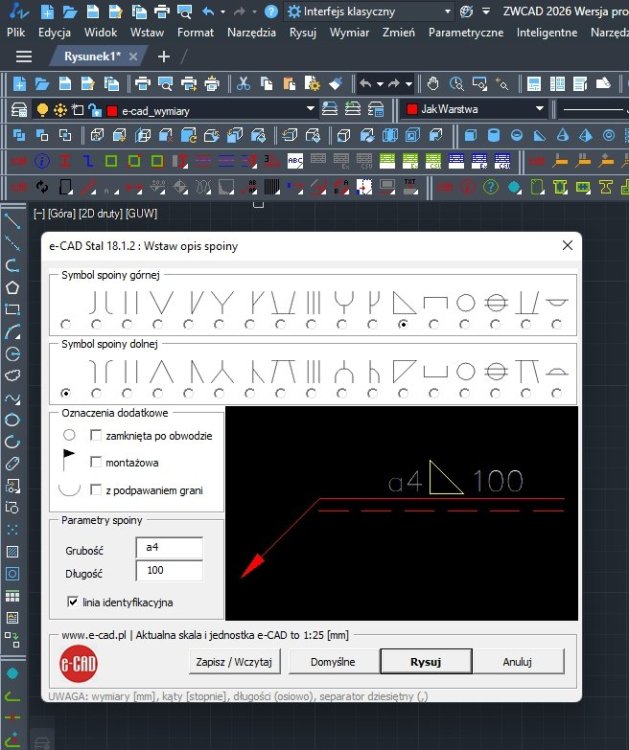Image resolution: width=629 pixels, height=750 pixels.
Task: Open the application hamburger menu
Action: [x=24, y=56]
